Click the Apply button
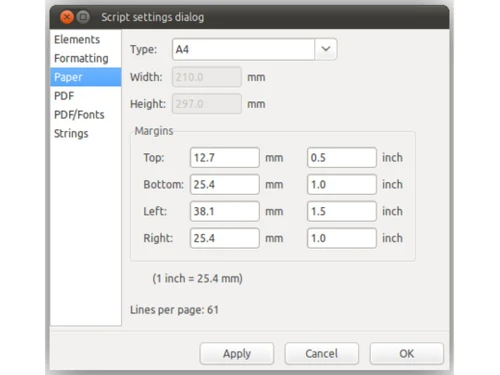 tap(237, 353)
